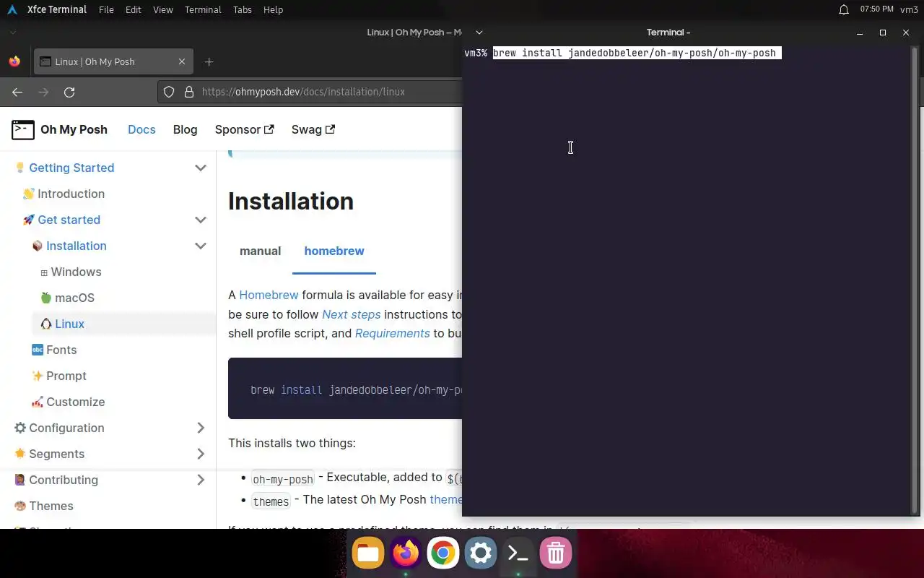Open the Trash icon in dock
This screenshot has width=924, height=578.
(556, 553)
